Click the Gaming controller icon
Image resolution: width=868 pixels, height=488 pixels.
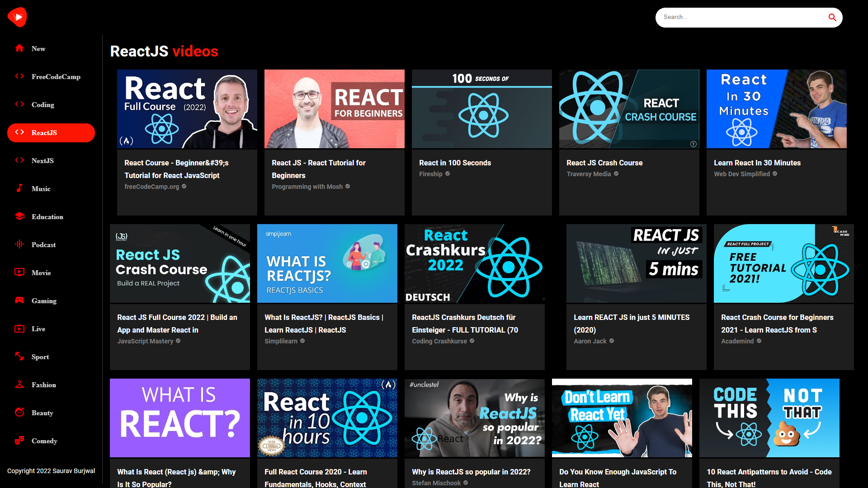click(x=19, y=300)
